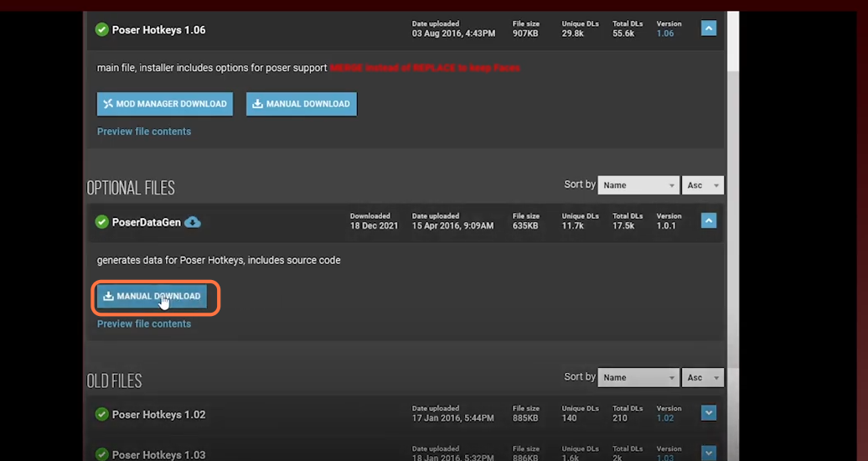Viewport: 868px width, 461px height.
Task: Click the cloud download icon next to PoserDataGen
Action: (192, 222)
